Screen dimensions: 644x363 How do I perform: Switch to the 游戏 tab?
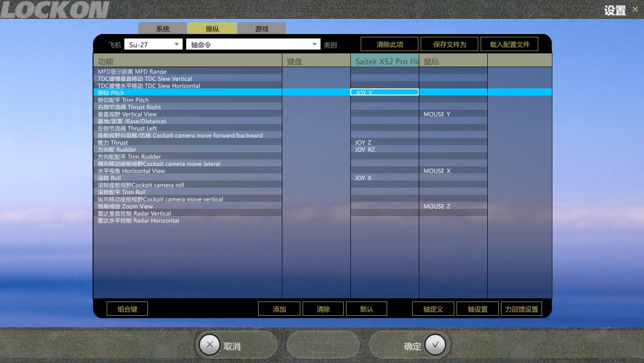point(261,28)
